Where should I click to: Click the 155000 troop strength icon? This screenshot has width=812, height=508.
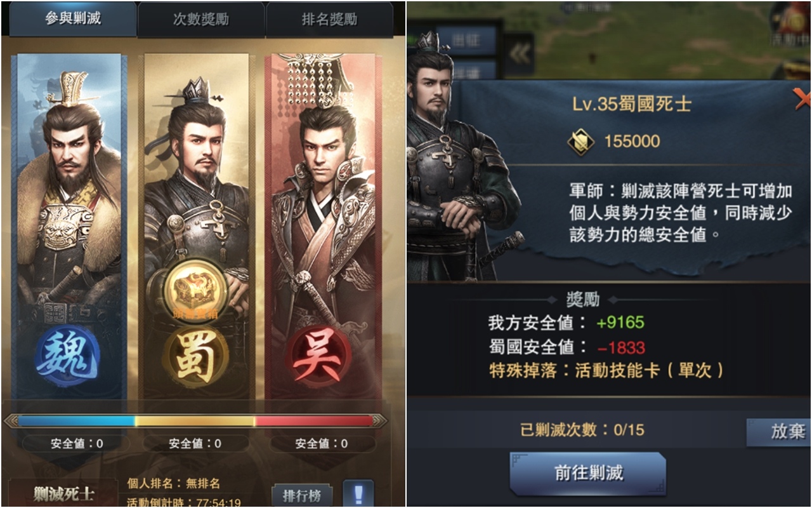click(x=580, y=142)
